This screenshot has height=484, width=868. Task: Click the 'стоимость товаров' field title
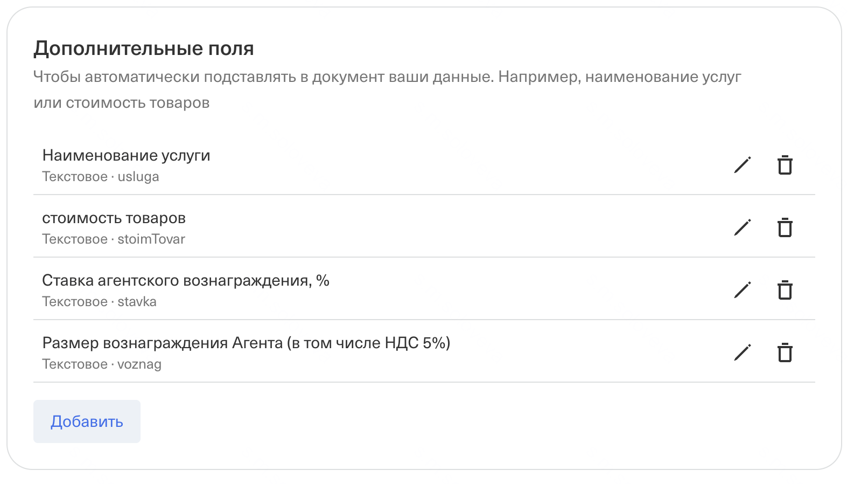[x=114, y=218]
